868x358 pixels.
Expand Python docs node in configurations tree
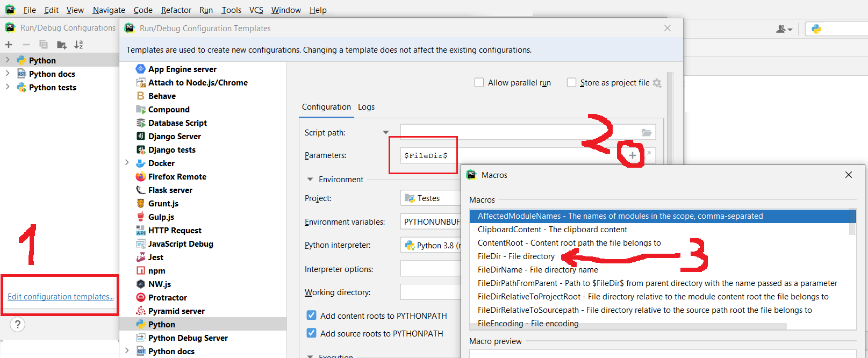(x=8, y=74)
